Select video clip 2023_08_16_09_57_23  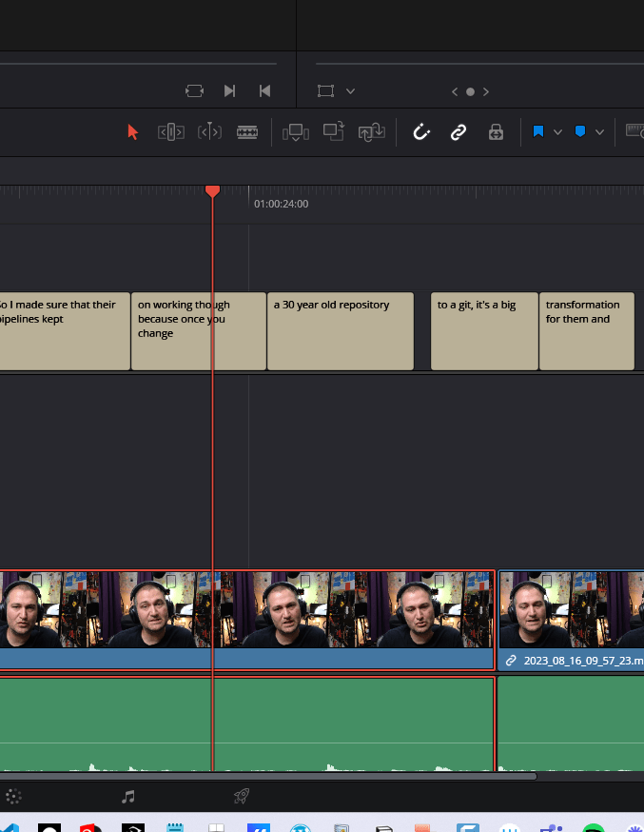coord(572,621)
